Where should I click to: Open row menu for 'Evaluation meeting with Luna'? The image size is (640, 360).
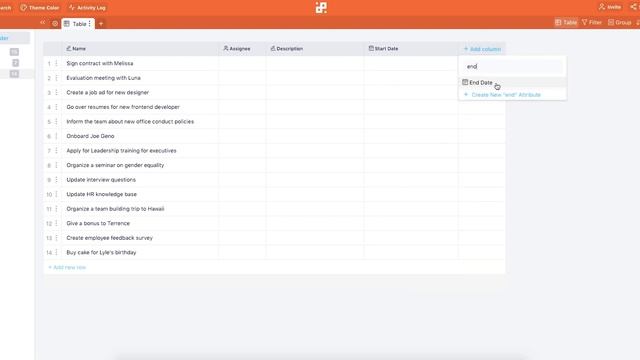tap(56, 78)
